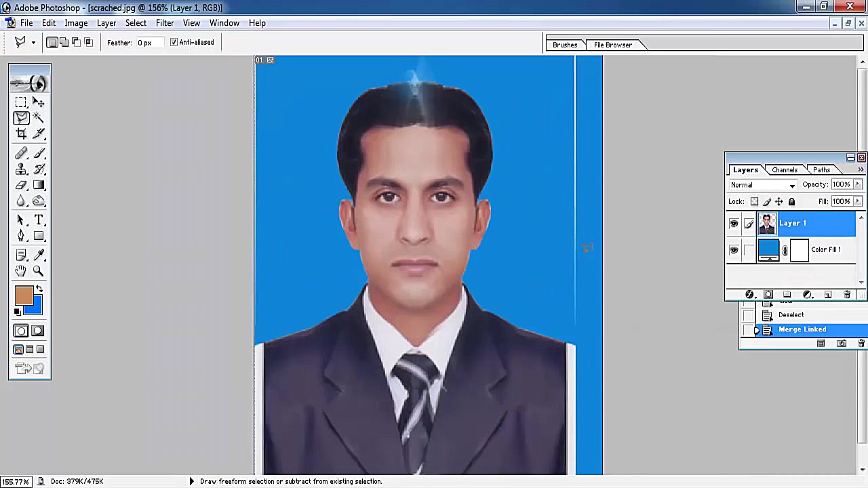Select the Clone Stamp tool
Image resolution: width=868 pixels, height=488 pixels.
pos(21,169)
